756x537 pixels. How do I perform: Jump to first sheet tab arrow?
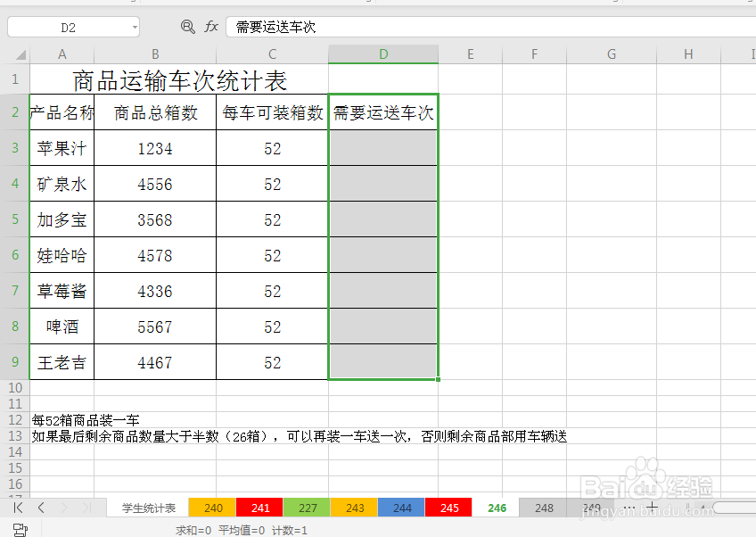point(19,507)
